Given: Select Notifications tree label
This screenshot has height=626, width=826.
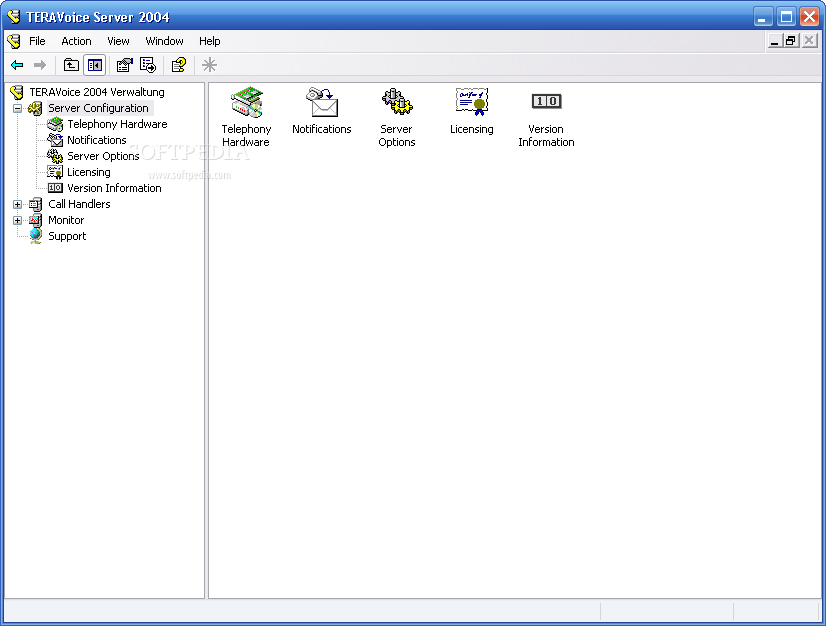Looking at the screenshot, I should (x=97, y=140).
